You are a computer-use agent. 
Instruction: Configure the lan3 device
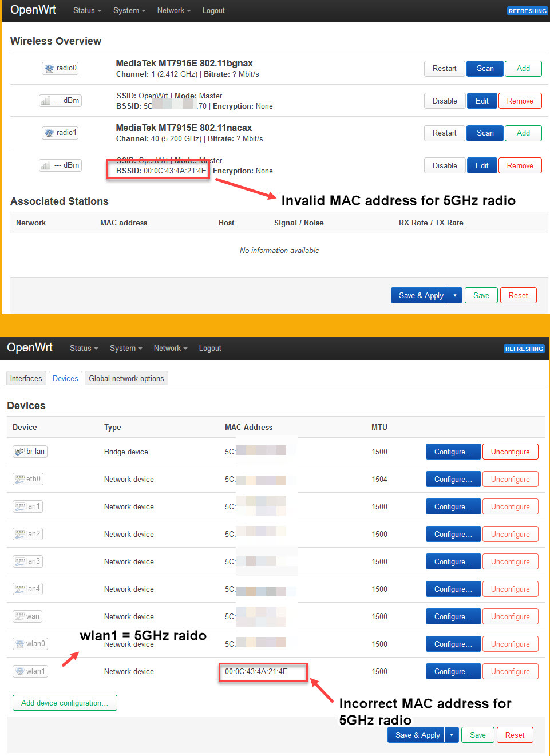tap(453, 561)
